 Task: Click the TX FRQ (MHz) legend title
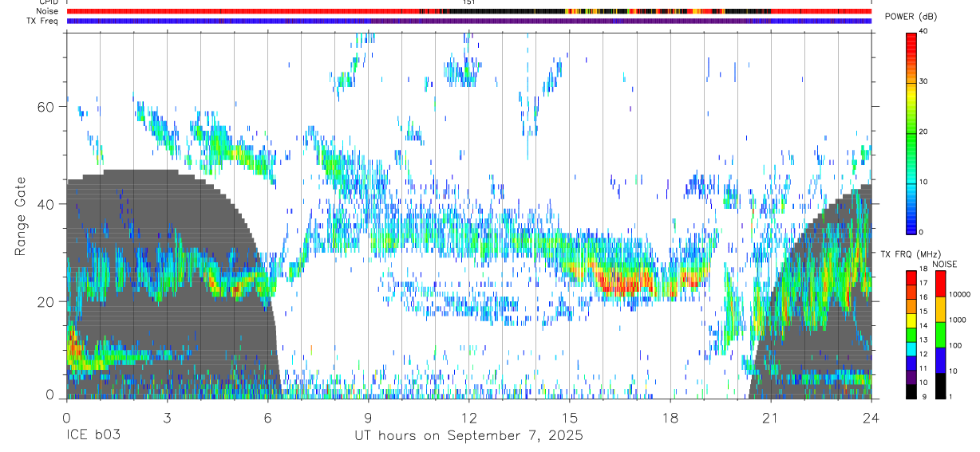(910, 254)
